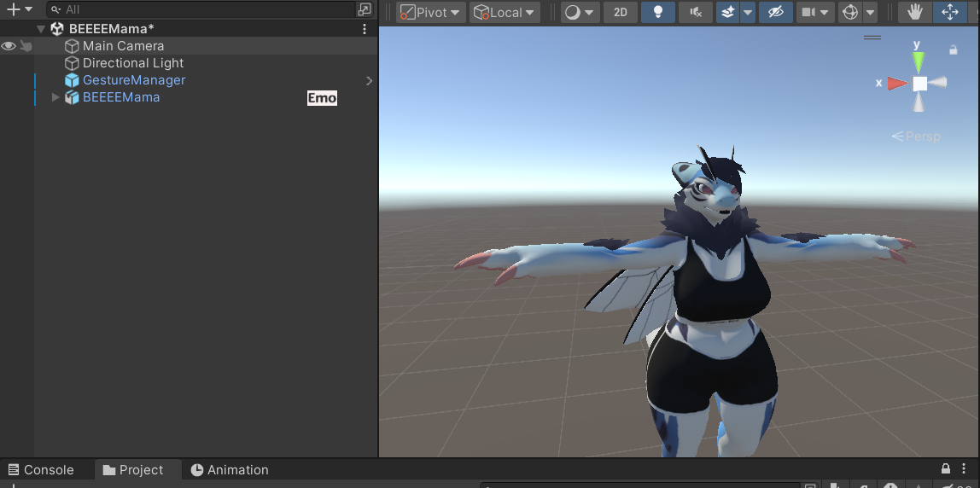Image resolution: width=980 pixels, height=488 pixels.
Task: Click the center cube of orientation gizmo
Action: click(x=919, y=84)
